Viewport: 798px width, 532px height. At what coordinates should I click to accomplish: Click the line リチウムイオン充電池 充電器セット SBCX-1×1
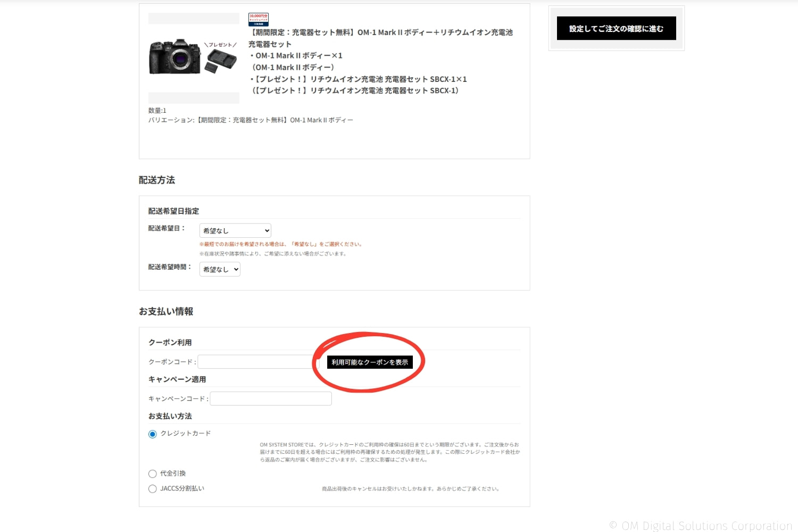(x=358, y=79)
